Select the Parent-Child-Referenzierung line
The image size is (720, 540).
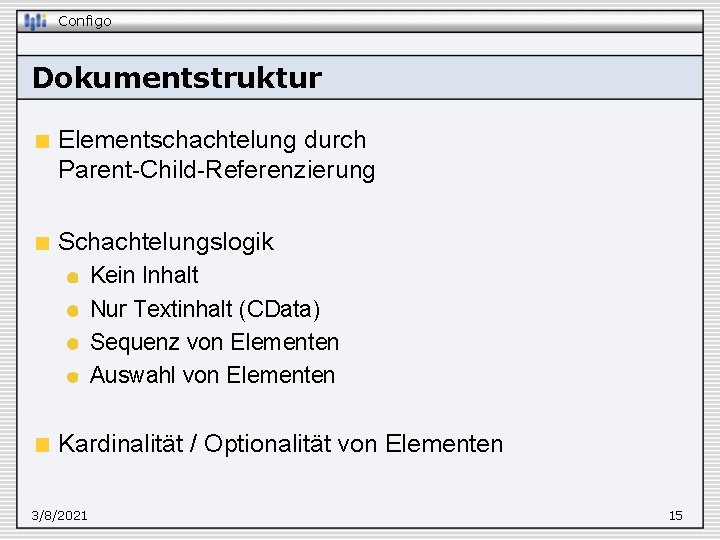pos(217,170)
